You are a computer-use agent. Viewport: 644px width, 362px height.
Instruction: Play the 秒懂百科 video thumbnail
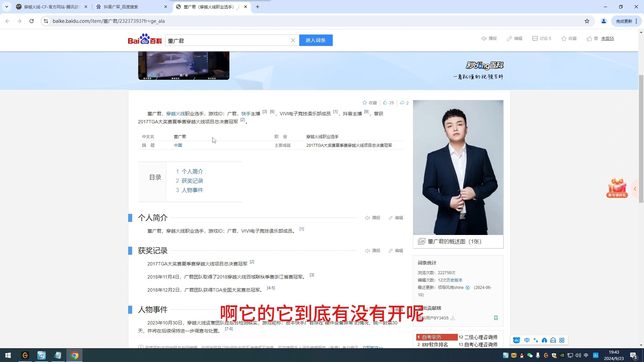click(x=184, y=65)
